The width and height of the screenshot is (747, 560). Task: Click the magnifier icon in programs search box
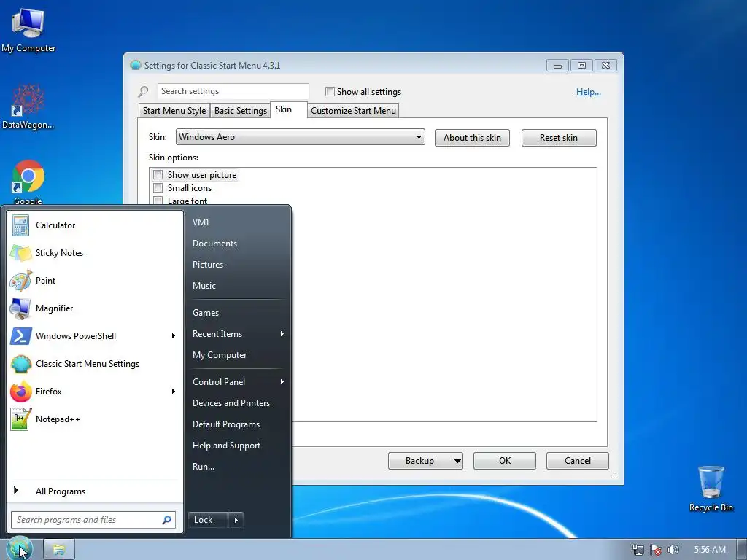167,520
